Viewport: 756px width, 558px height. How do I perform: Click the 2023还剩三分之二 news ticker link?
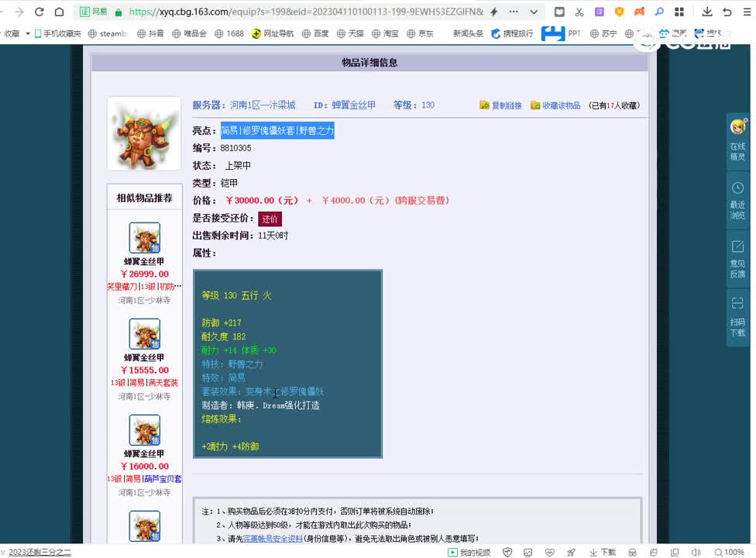(x=40, y=553)
